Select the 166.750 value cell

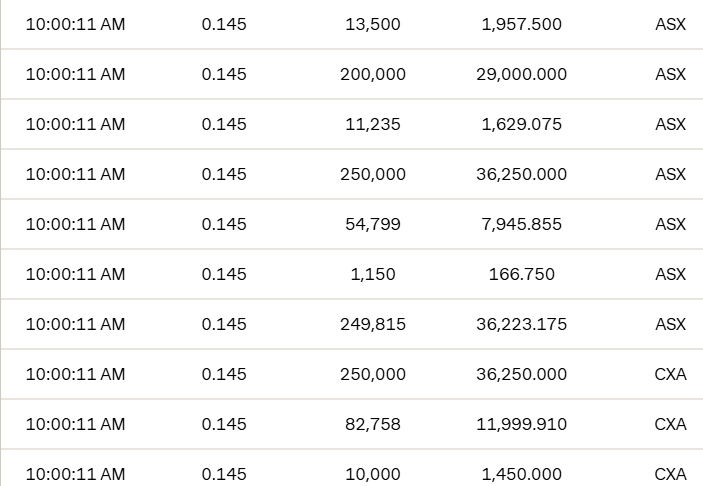point(521,274)
